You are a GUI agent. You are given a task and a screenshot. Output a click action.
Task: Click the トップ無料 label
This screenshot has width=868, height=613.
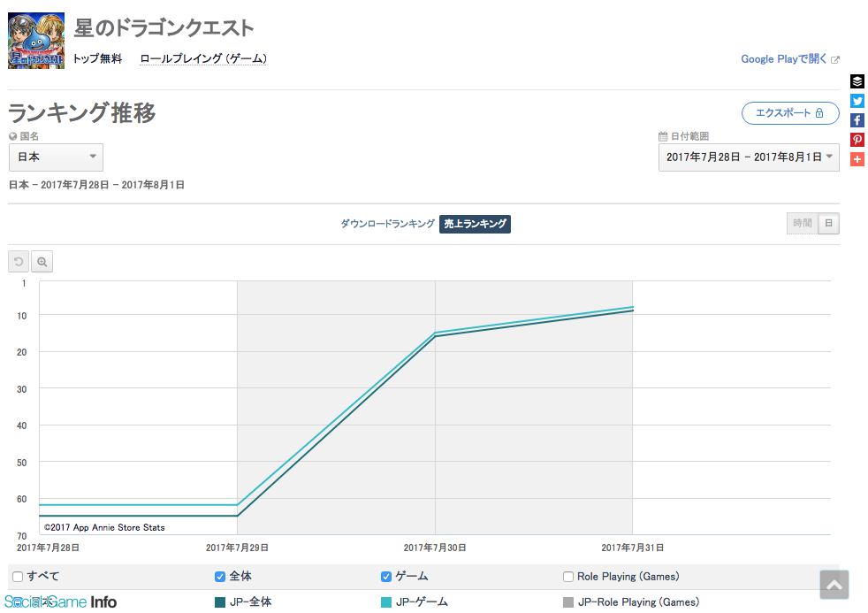point(97,58)
